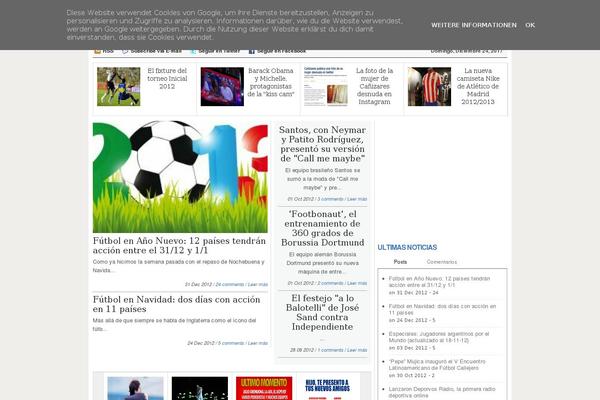
Task: Open the 2013 soccer ball featured image
Action: point(180,177)
